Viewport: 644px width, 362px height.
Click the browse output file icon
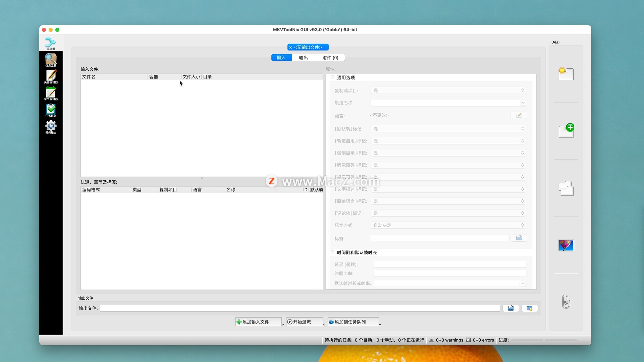point(511,308)
